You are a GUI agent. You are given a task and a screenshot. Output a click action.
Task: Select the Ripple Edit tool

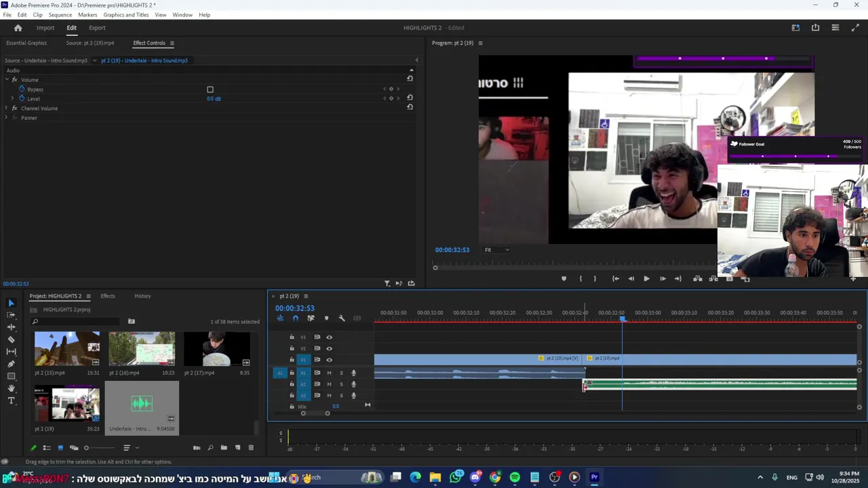pos(11,327)
